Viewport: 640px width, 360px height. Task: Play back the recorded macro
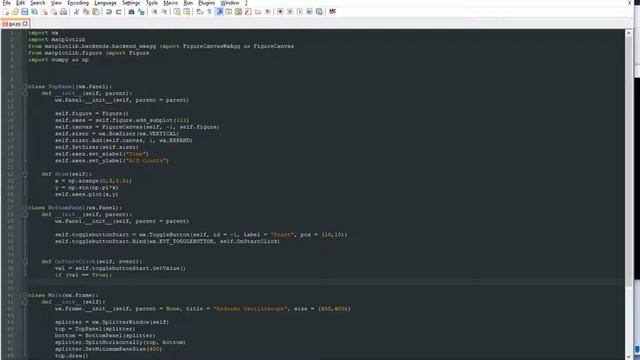300,12
